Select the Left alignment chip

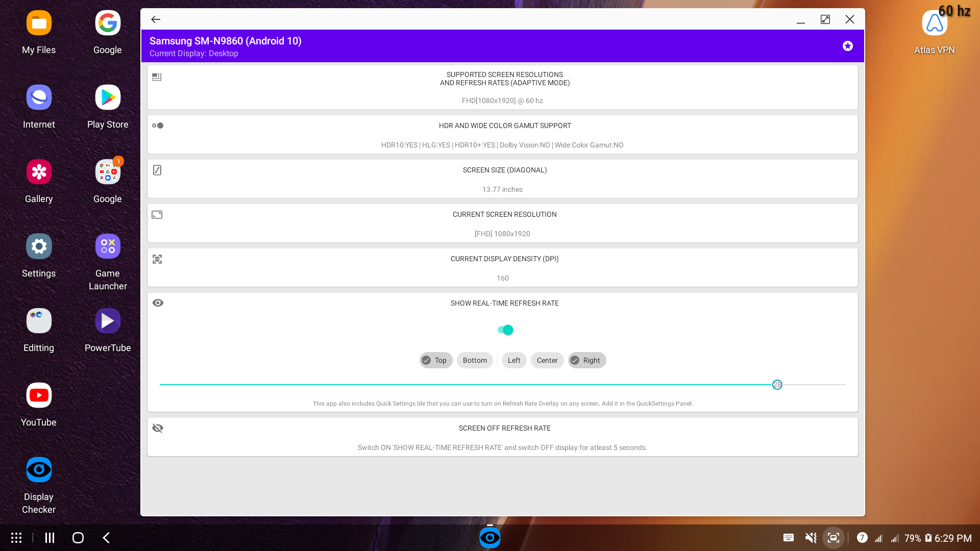(x=514, y=360)
